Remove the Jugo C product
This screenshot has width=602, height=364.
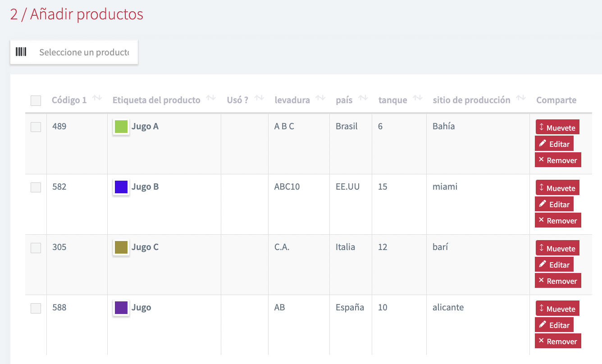click(x=558, y=281)
